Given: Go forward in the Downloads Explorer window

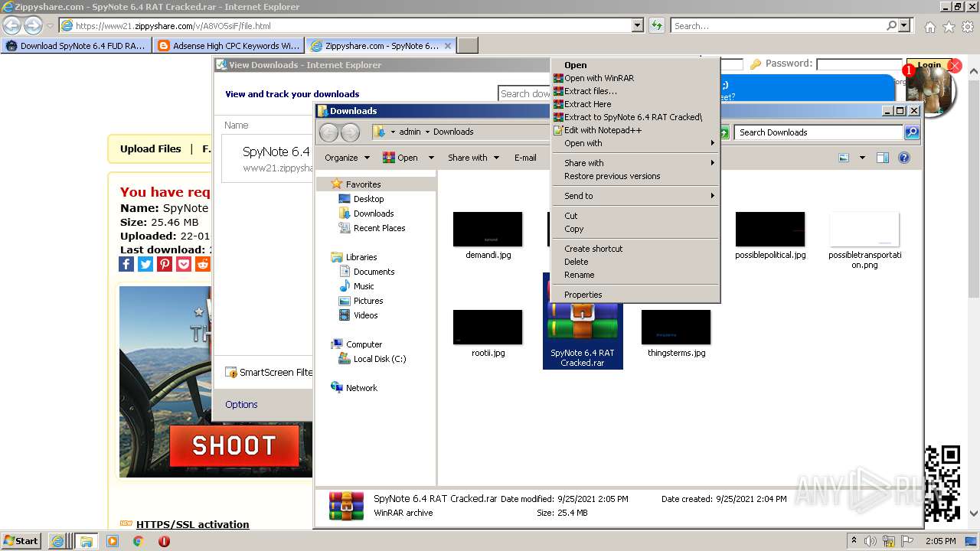Looking at the screenshot, I should pyautogui.click(x=350, y=132).
